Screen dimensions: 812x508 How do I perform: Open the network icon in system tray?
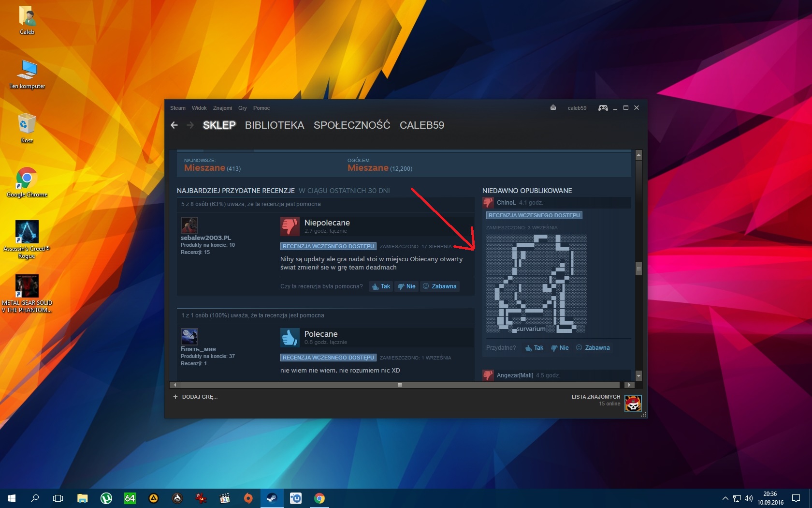point(737,498)
